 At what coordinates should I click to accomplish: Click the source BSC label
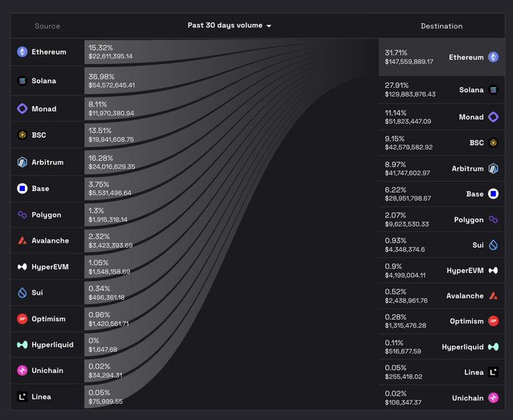[39, 134]
